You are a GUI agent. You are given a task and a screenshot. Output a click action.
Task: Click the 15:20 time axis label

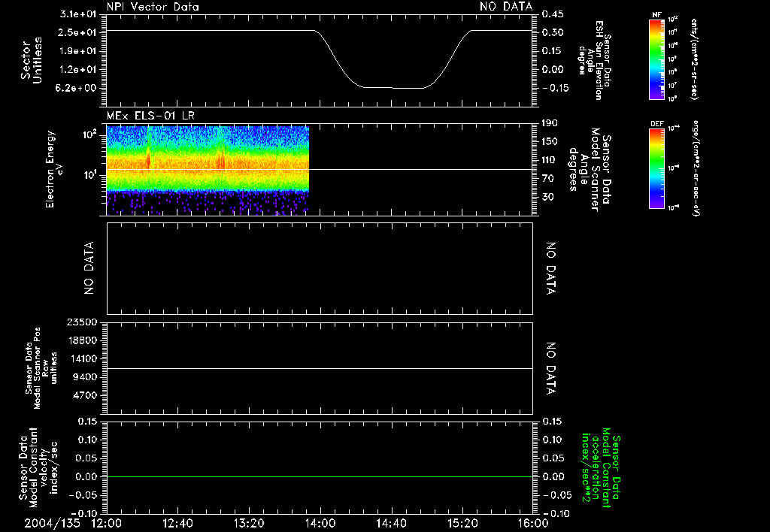[462, 523]
